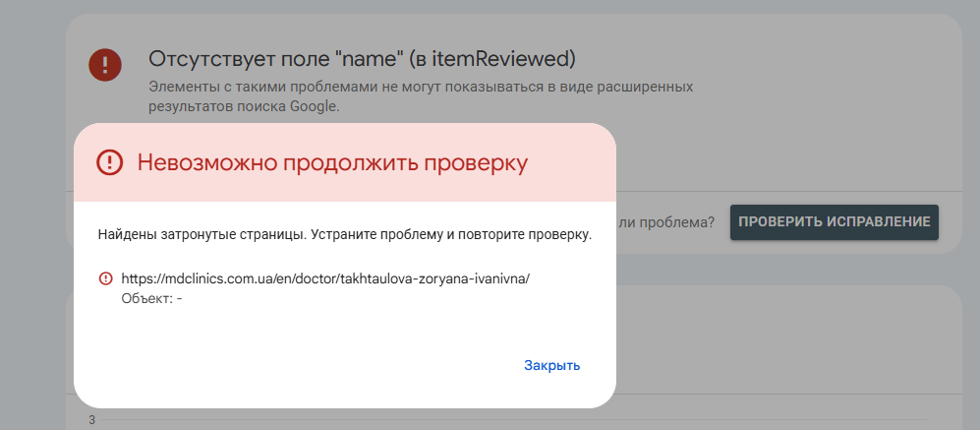Close the dialog with the Закрыть button

click(x=551, y=365)
